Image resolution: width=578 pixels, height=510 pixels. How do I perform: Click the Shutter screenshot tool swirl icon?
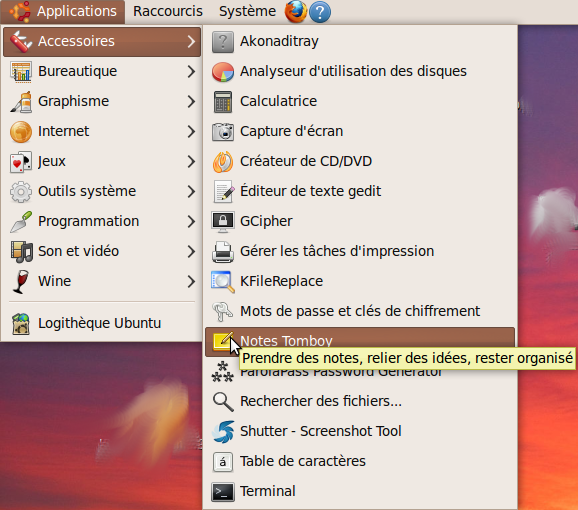(223, 432)
